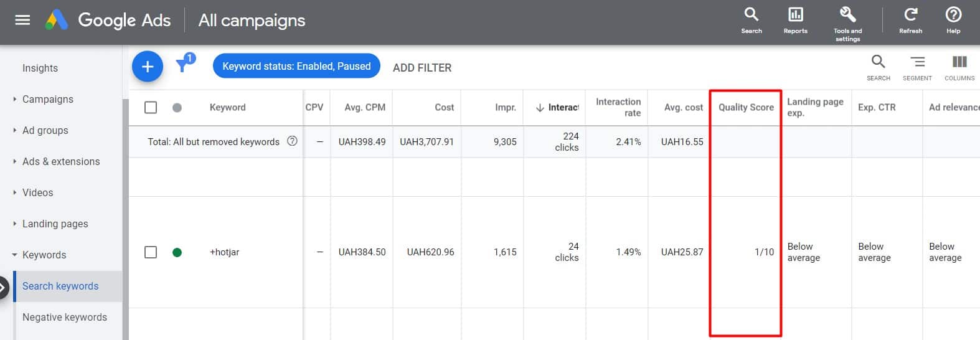Sort by Avg. CPM column
Screen dimensions: 980x340
pos(365,107)
